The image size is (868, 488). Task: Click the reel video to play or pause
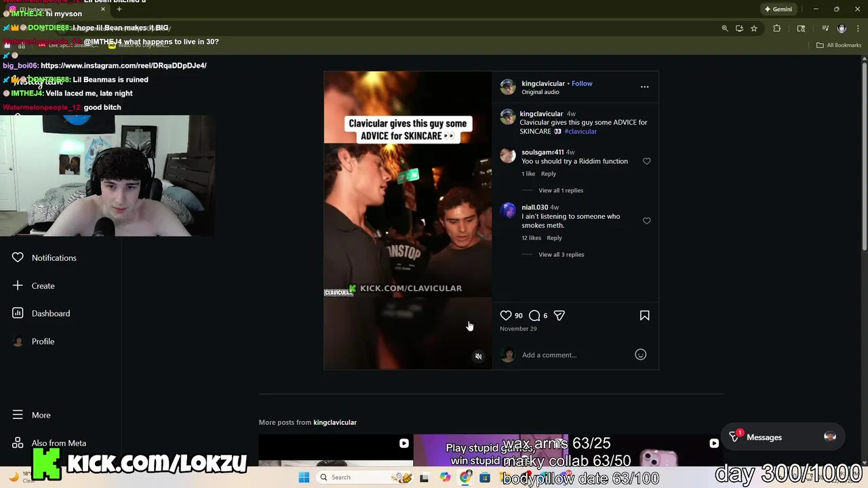point(408,220)
